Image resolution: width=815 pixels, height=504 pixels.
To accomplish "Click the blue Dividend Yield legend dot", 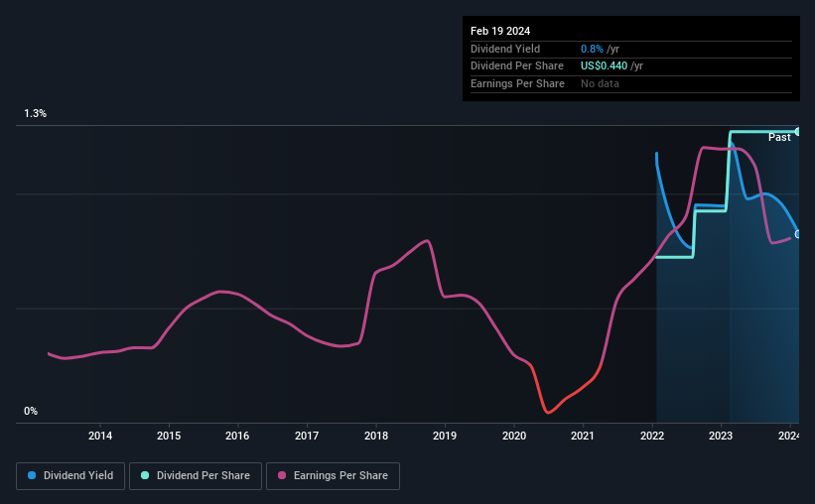I will 32,475.
